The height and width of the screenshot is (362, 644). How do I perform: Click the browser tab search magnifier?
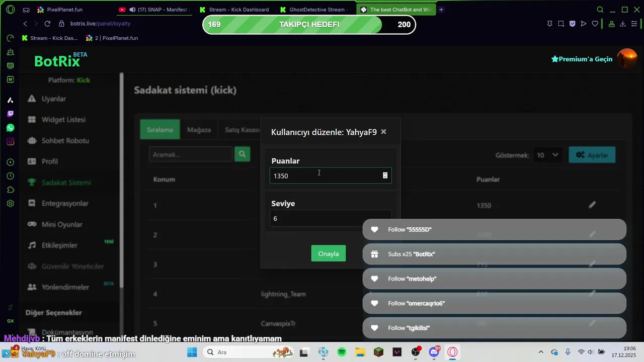pyautogui.click(x=600, y=10)
